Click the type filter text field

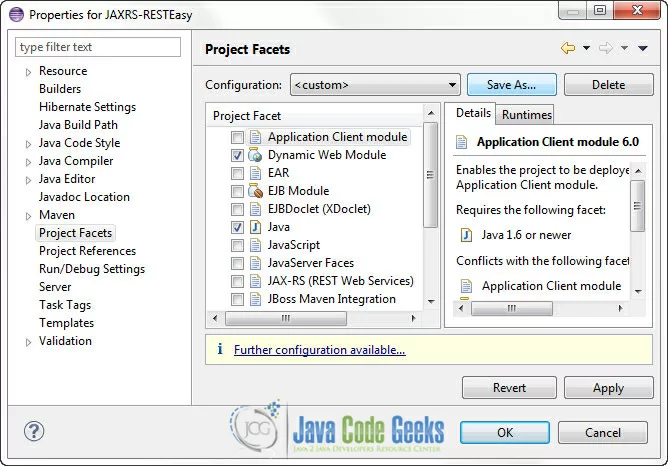pyautogui.click(x=98, y=47)
